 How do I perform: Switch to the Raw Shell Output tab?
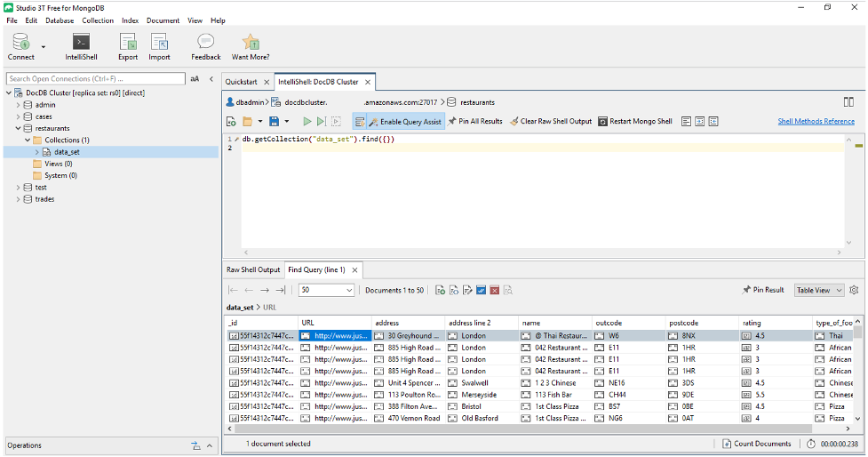(253, 269)
